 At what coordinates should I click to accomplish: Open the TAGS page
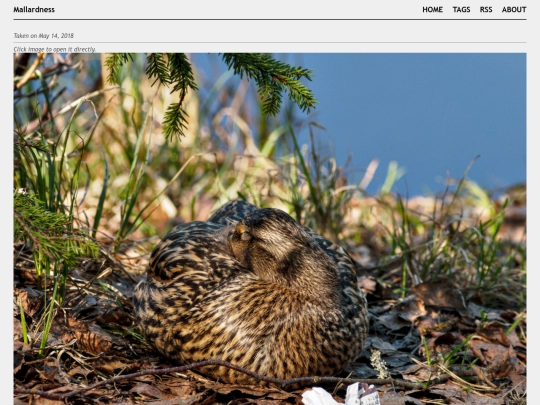pos(461,10)
